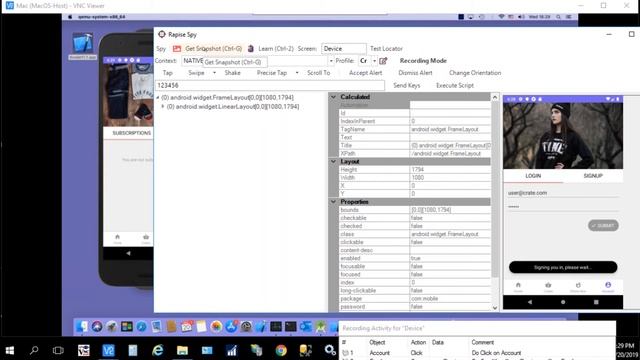Open Calendar in the Mac dock

(187, 327)
